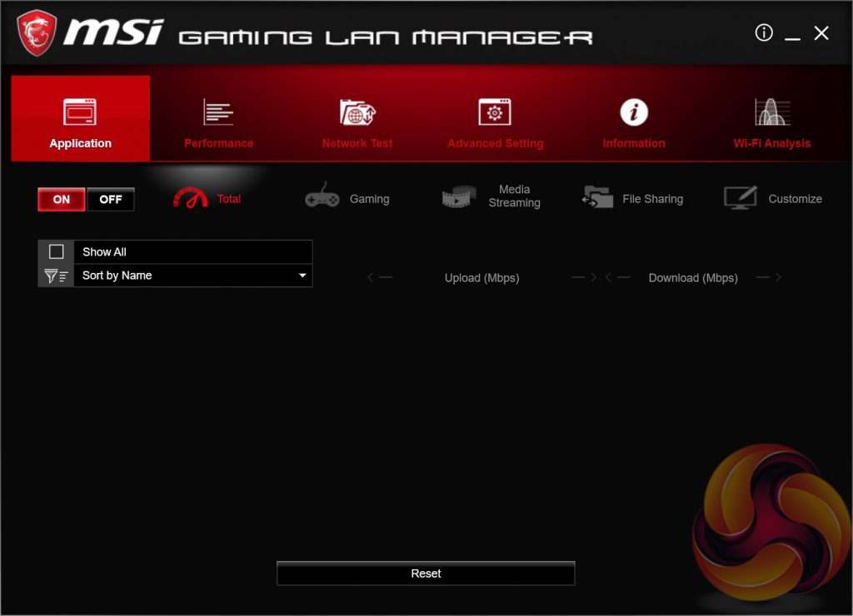
Task: Close the Gaming LAN Manager window
Action: (x=821, y=33)
